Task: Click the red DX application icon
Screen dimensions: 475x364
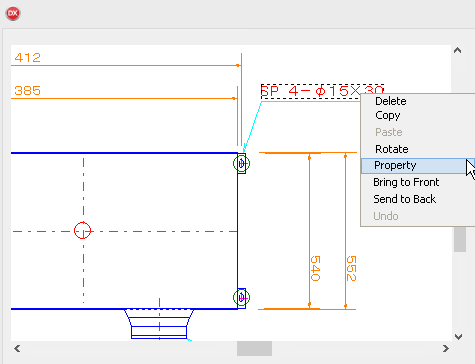Action: coord(13,13)
